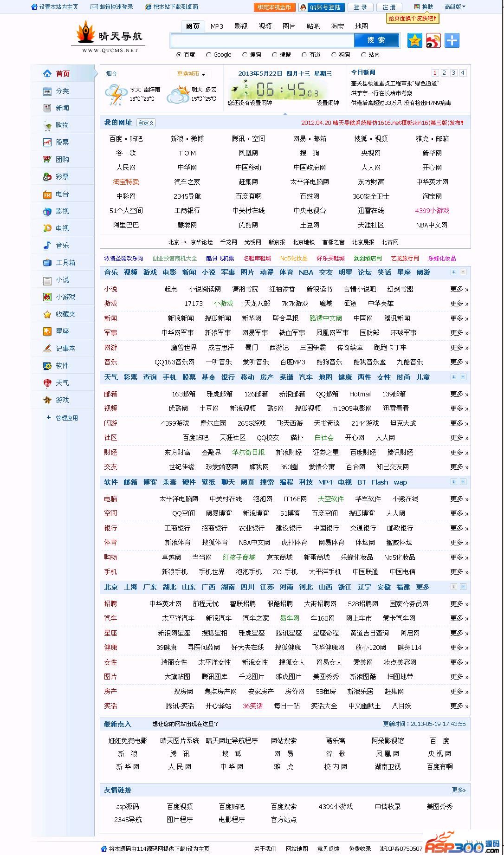The height and width of the screenshot is (855, 504).
Task: Show news page 2
Action: pos(444,72)
